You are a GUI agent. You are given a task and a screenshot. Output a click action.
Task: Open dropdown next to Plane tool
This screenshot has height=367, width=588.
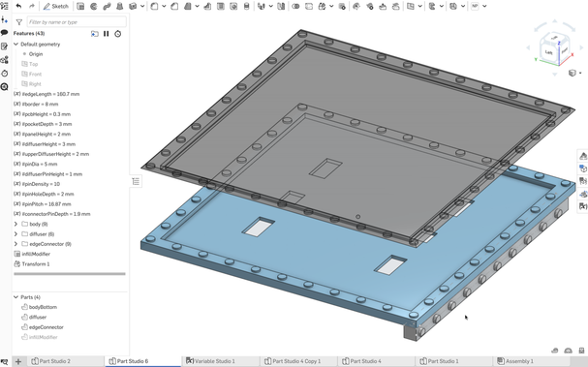click(420, 6)
